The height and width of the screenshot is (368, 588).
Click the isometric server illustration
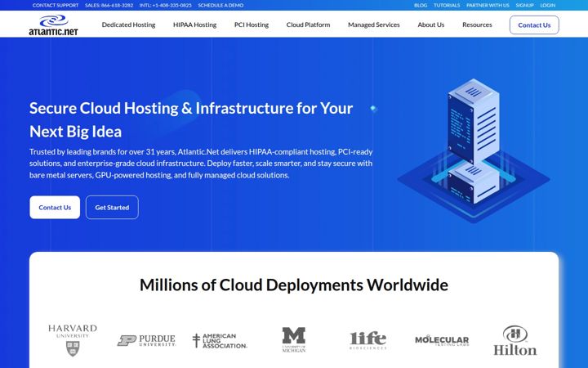click(x=474, y=150)
